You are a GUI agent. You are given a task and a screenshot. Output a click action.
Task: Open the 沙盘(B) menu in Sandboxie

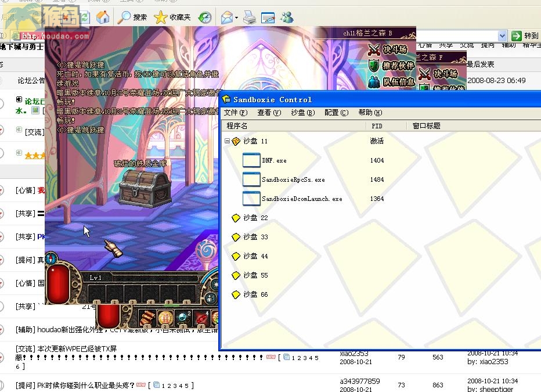click(x=303, y=113)
